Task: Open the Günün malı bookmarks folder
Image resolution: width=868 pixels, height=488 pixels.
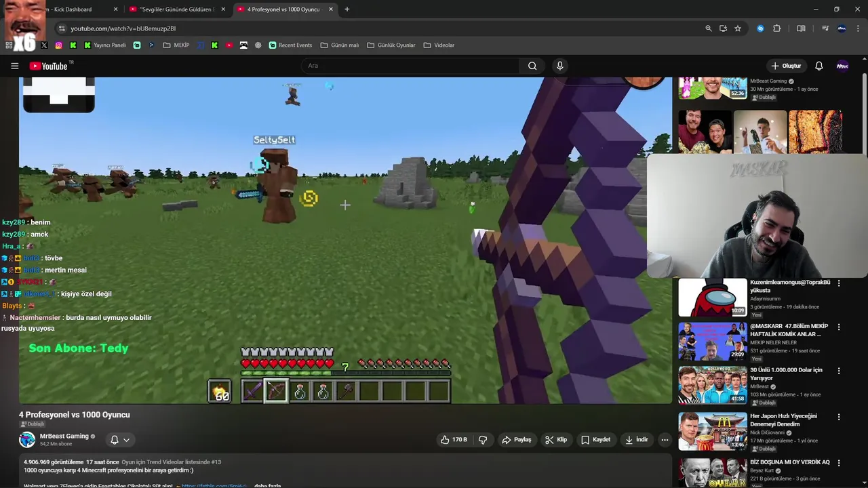Action: tap(340, 45)
